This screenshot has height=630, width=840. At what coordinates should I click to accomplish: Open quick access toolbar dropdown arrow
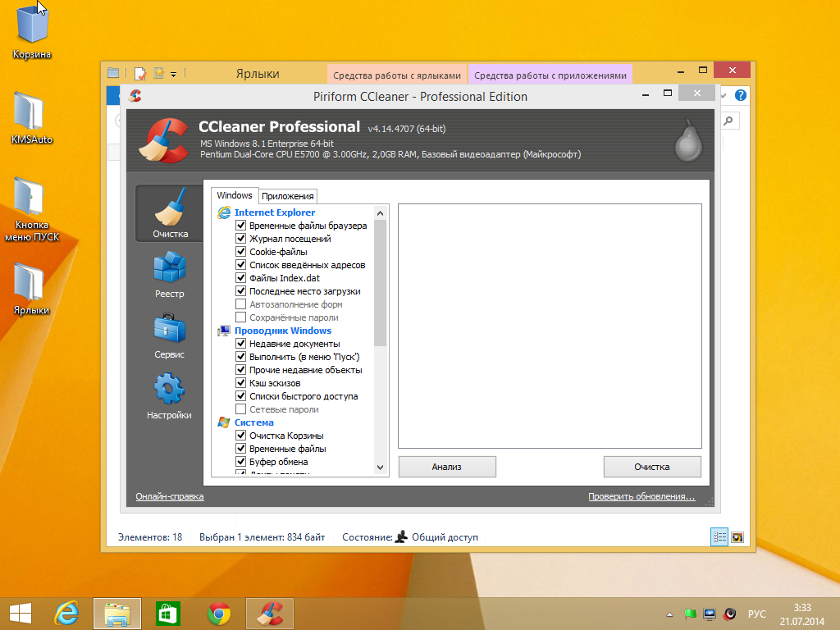click(174, 75)
